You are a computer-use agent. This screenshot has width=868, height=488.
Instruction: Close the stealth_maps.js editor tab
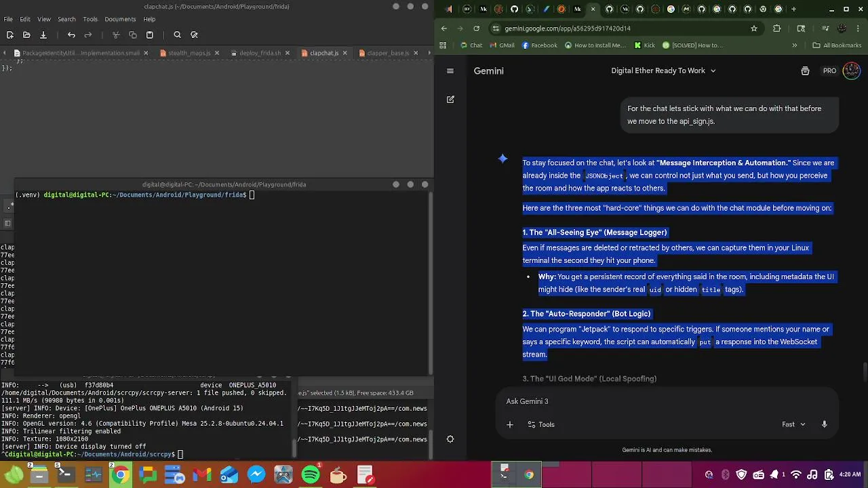[217, 53]
